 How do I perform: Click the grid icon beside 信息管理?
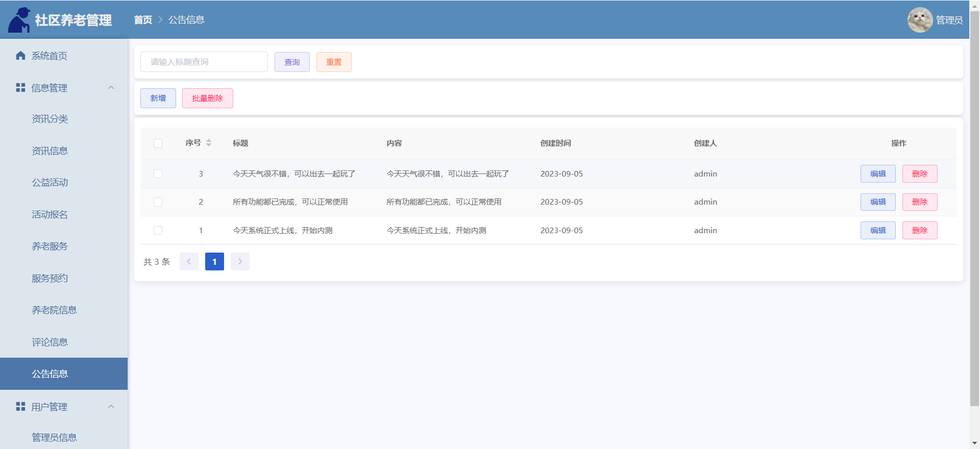[x=20, y=88]
